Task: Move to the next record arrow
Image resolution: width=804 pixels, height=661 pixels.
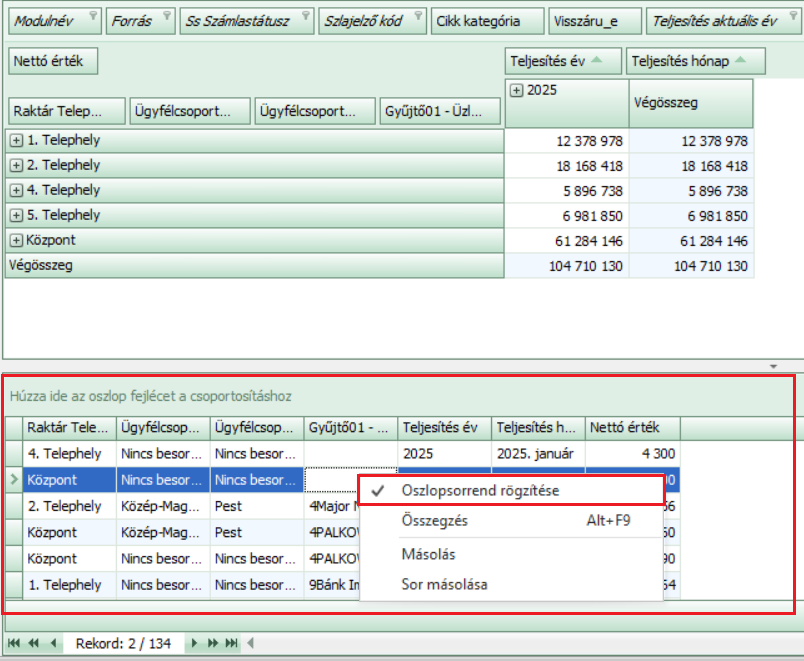Action: click(194, 643)
